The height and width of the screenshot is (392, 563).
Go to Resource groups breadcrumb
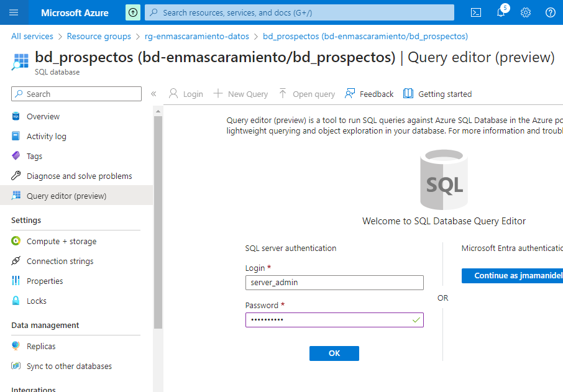click(x=99, y=36)
